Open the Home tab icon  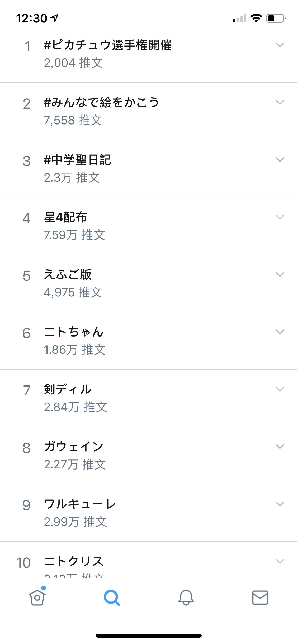(x=37, y=597)
